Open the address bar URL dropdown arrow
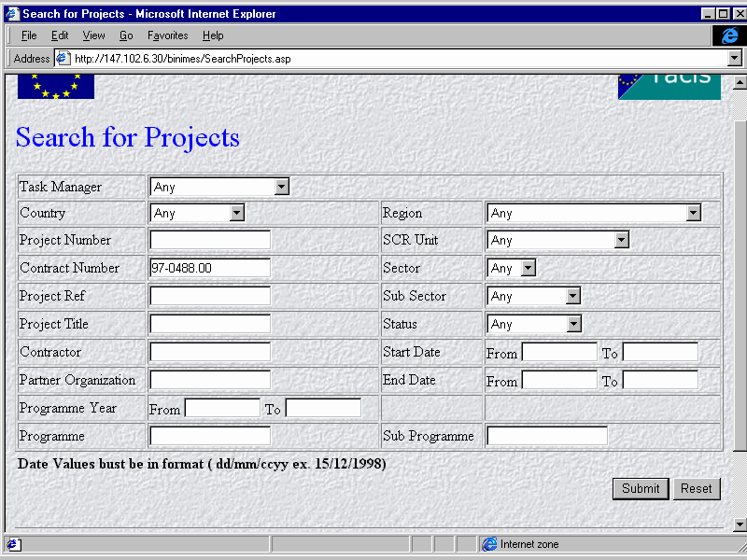Image resolution: width=747 pixels, height=560 pixels. coord(733,58)
